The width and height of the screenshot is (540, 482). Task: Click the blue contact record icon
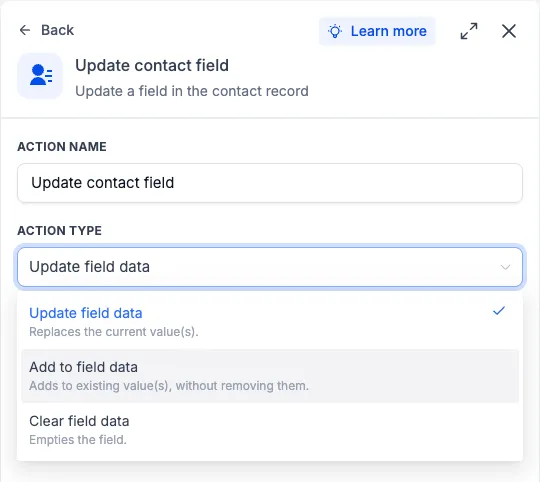40,76
